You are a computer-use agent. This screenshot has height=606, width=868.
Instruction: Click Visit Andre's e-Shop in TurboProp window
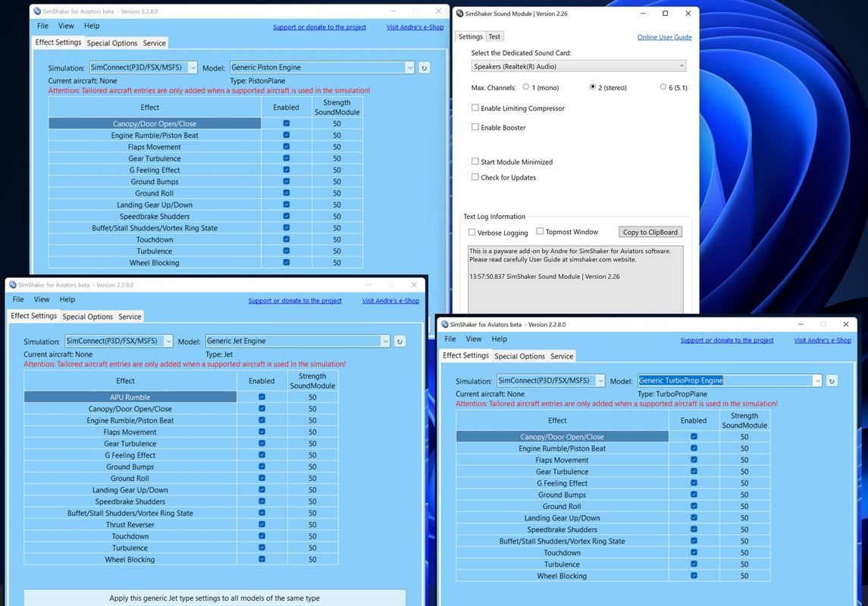tap(823, 341)
